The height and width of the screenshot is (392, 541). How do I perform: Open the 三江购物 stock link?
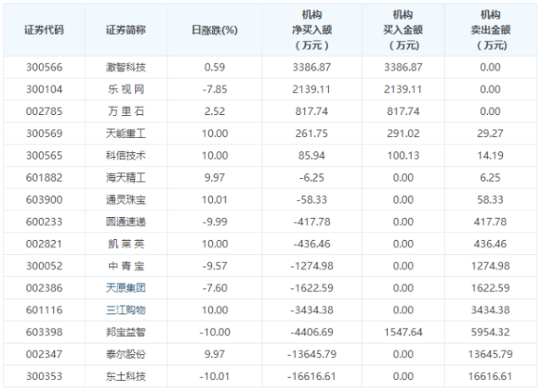126,310
